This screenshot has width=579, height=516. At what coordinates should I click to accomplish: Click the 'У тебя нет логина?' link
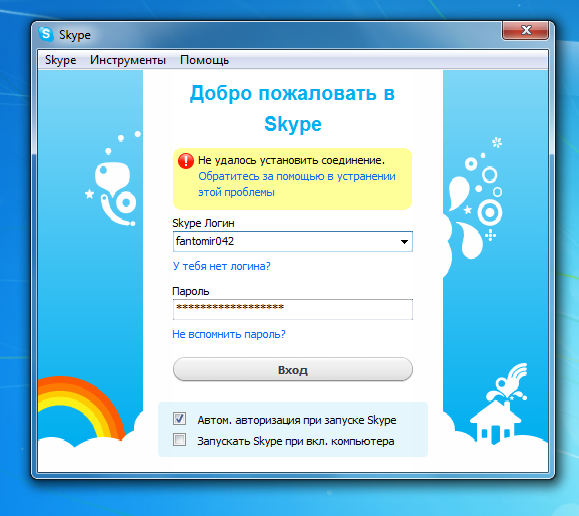(222, 266)
